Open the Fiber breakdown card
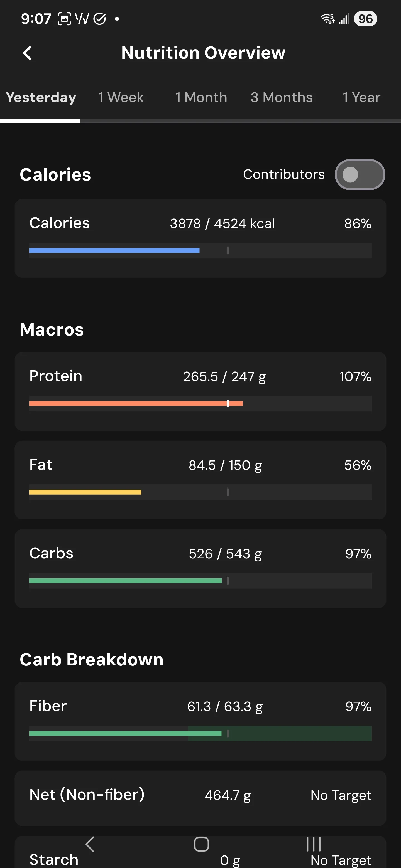Image resolution: width=401 pixels, height=868 pixels. [x=200, y=721]
